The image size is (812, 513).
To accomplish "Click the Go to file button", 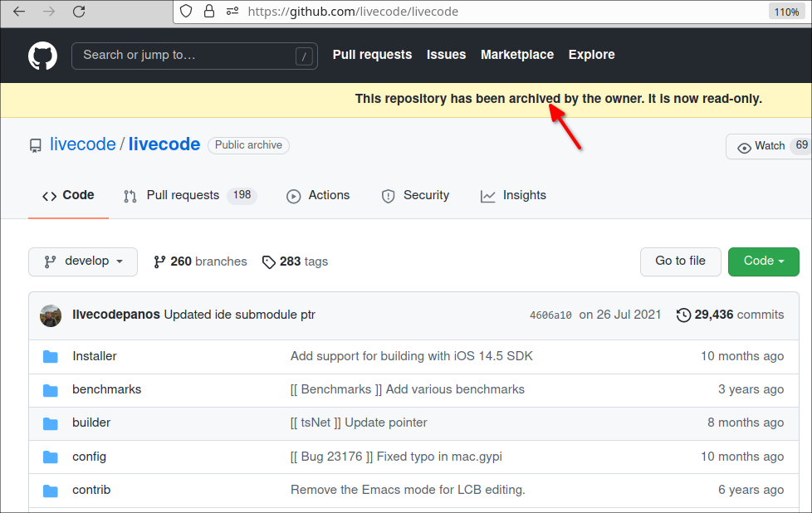I will tap(681, 261).
